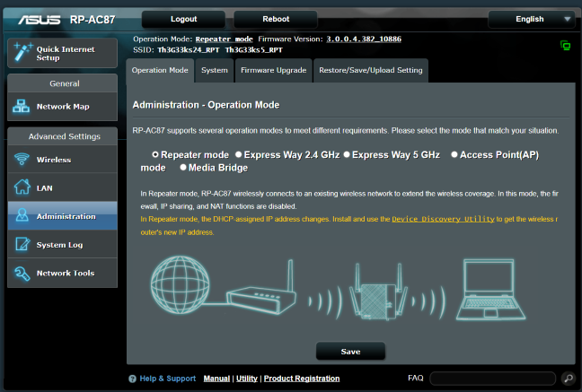The image size is (582, 392).
Task: Select Express Way 2.4 GHz radio button
Action: click(238, 154)
